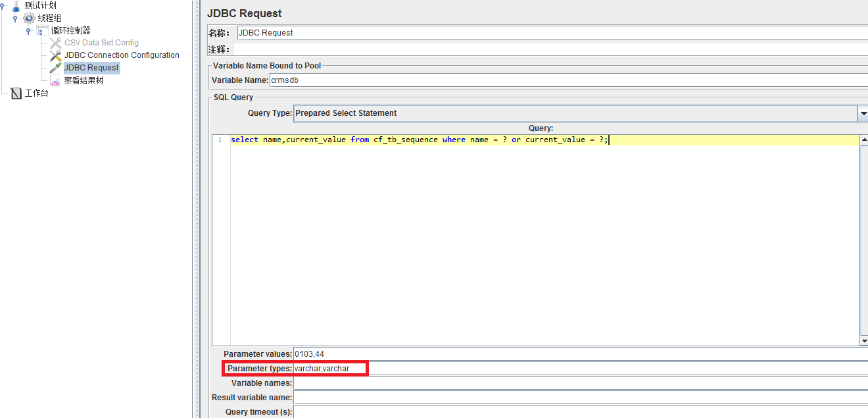The height and width of the screenshot is (418, 868).
Task: Select the 线程组 tree node
Action: (49, 18)
